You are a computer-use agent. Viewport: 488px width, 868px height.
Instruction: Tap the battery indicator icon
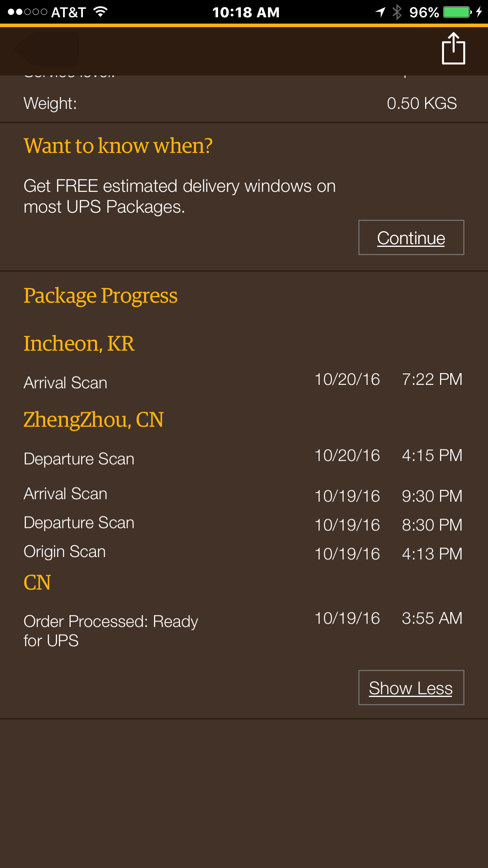pos(457,12)
